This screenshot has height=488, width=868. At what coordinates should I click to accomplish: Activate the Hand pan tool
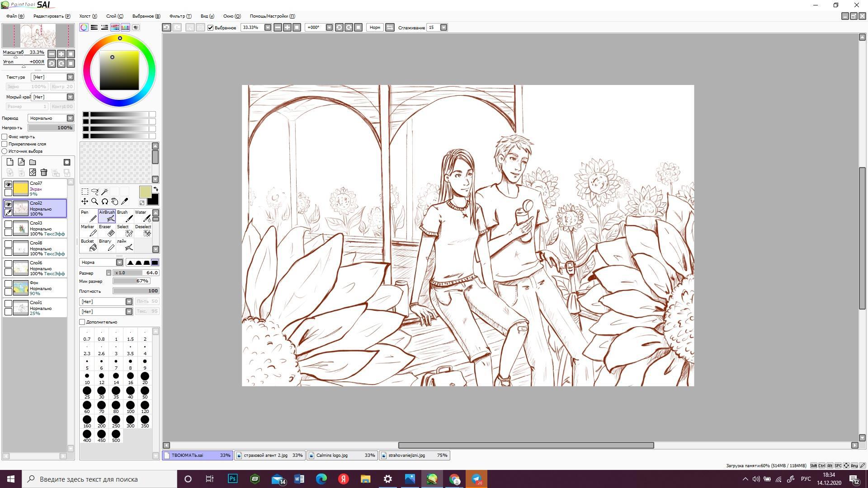coord(115,202)
